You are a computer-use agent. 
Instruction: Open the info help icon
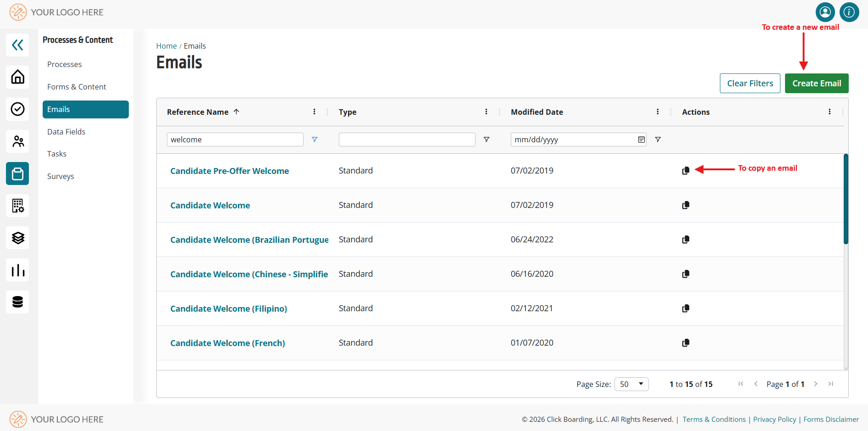click(x=849, y=12)
